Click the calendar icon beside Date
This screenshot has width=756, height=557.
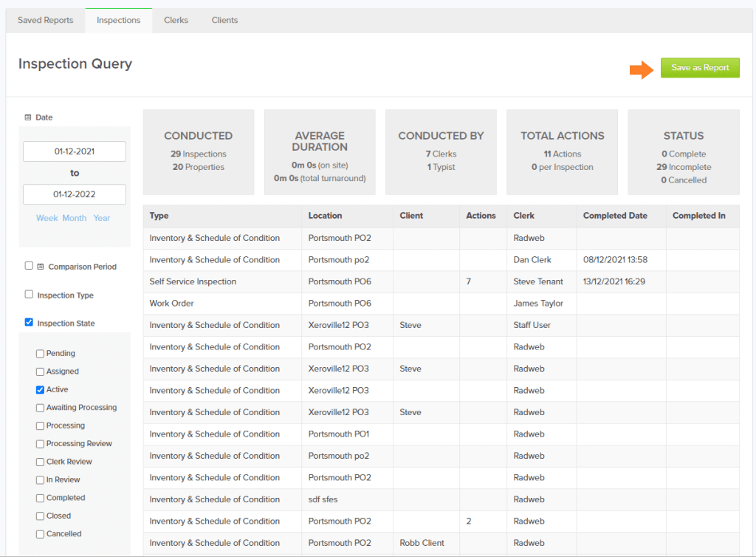coord(28,117)
